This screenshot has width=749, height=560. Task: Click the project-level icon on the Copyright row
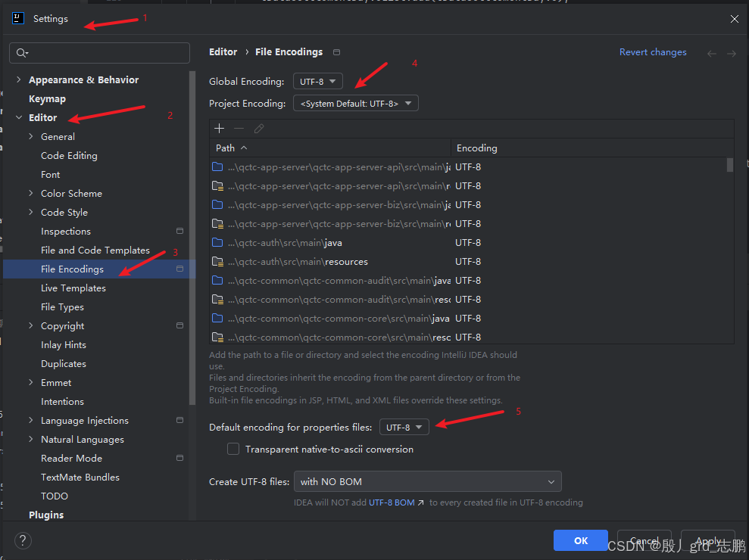click(x=180, y=325)
